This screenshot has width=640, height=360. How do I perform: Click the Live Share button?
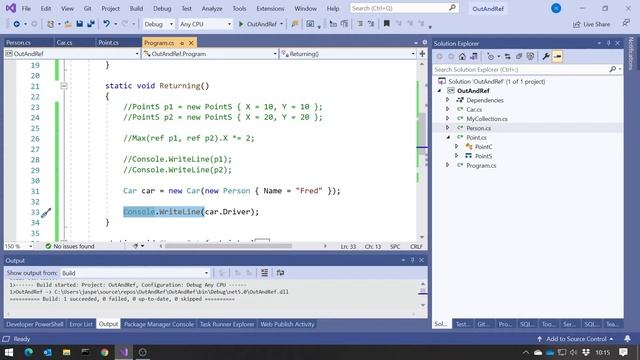(591, 24)
